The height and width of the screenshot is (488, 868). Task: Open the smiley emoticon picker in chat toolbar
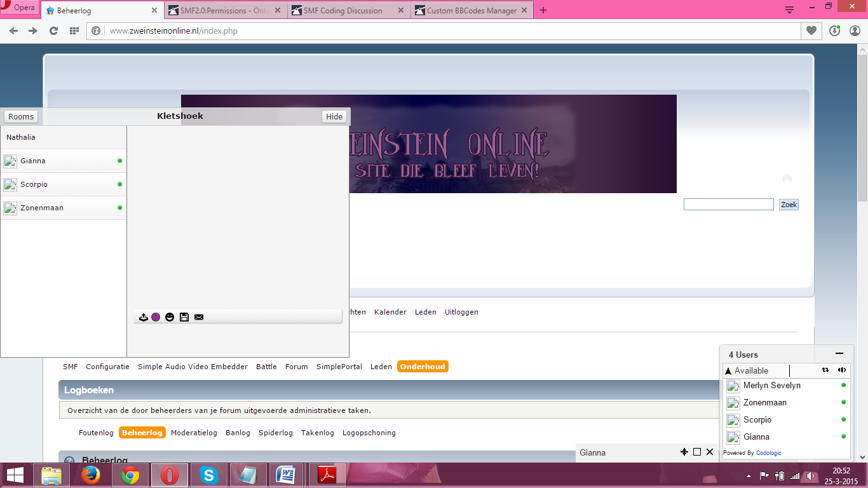coord(170,317)
